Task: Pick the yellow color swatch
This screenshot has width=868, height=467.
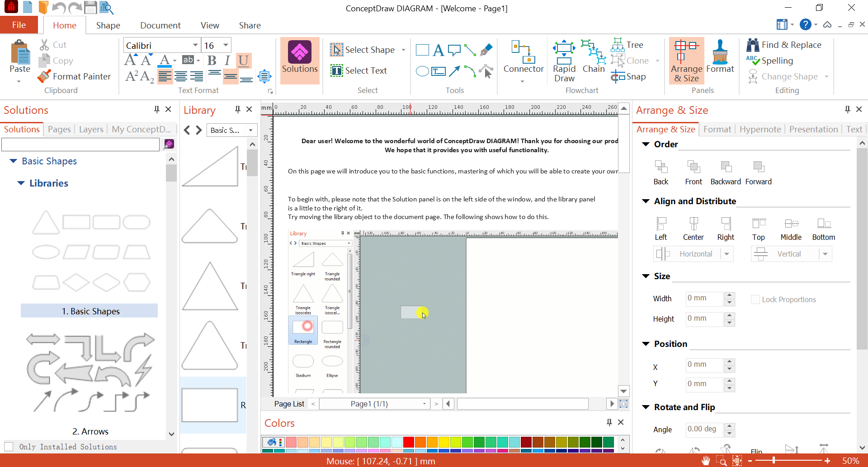Action: [443, 442]
